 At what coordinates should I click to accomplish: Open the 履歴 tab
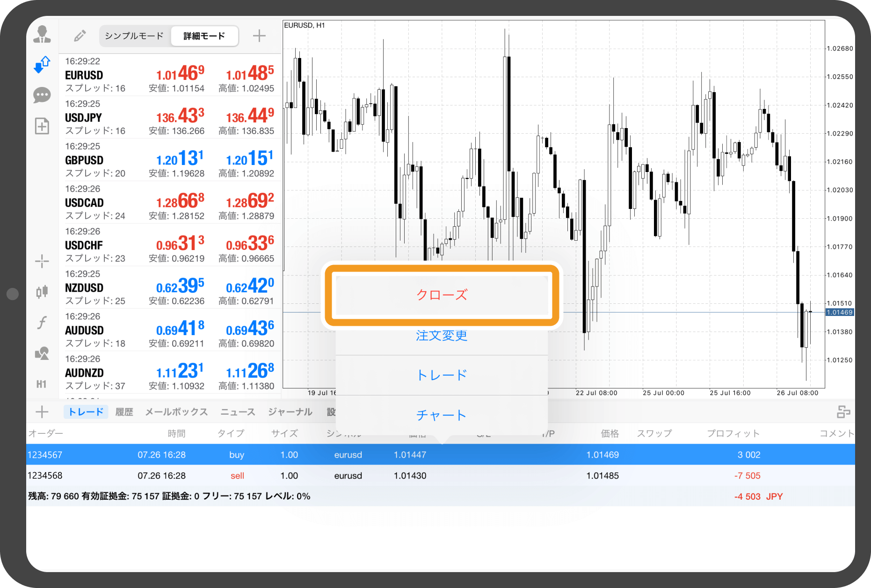pos(124,412)
